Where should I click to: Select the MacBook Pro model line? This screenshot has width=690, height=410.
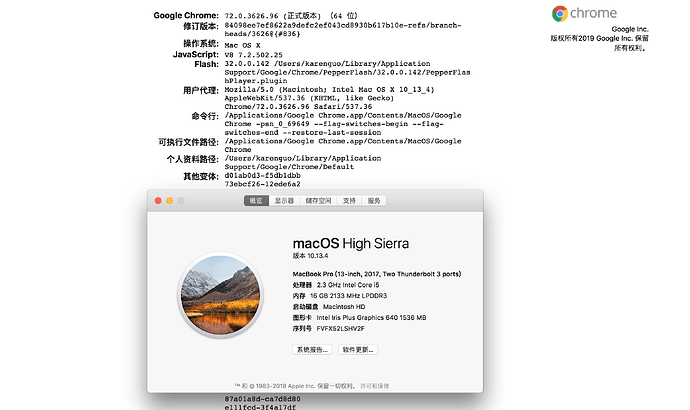pos(377,274)
